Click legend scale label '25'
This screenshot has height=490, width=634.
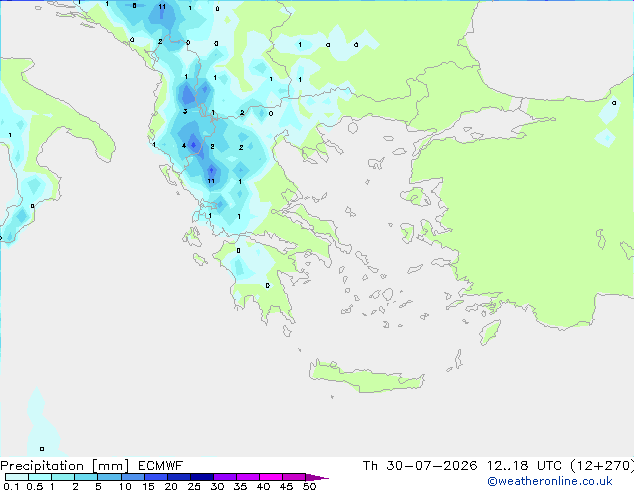click(194, 486)
